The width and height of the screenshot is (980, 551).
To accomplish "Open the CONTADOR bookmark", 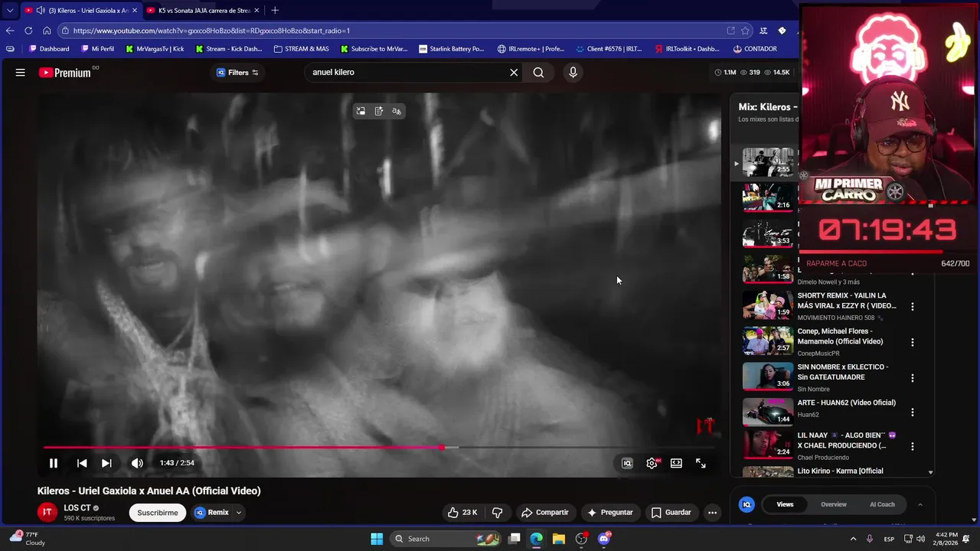I will (x=755, y=49).
